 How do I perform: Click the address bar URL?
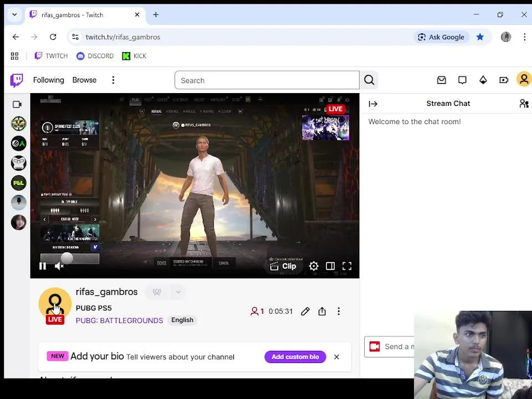pos(123,37)
